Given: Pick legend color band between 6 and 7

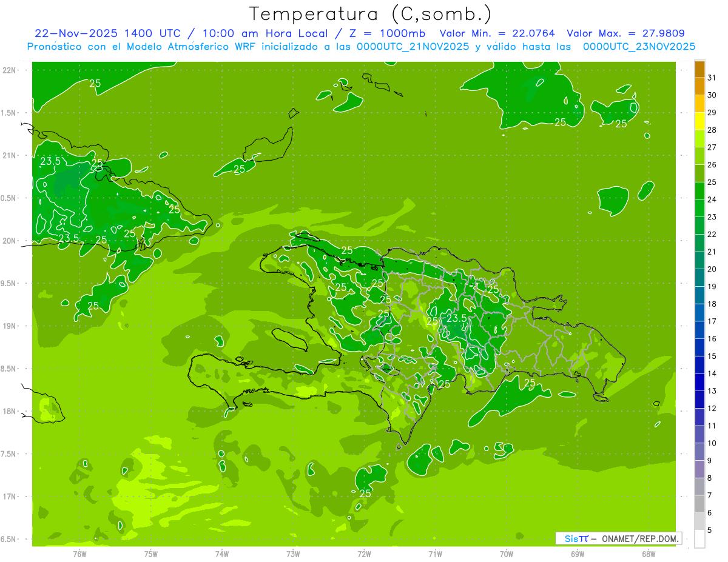Looking at the screenshot, I should [x=699, y=504].
